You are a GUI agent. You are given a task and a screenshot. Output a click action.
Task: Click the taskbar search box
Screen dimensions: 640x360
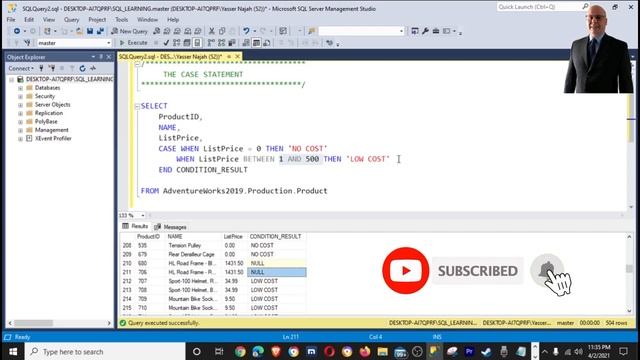point(105,351)
